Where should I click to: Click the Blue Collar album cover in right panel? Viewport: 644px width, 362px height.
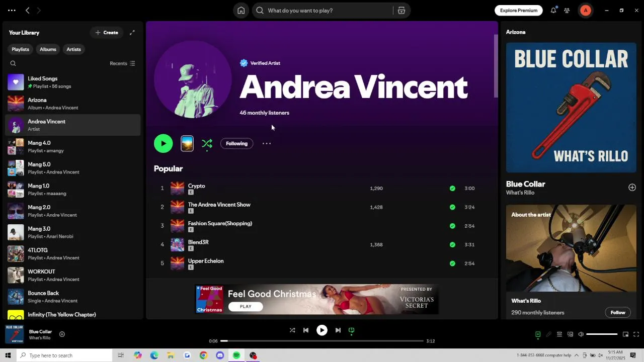pyautogui.click(x=571, y=108)
